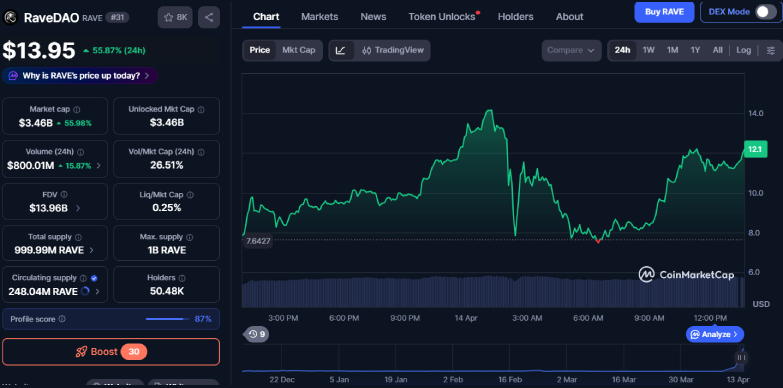Click the circulating supply progress ring icon
The width and height of the screenshot is (783, 388).
click(x=85, y=291)
